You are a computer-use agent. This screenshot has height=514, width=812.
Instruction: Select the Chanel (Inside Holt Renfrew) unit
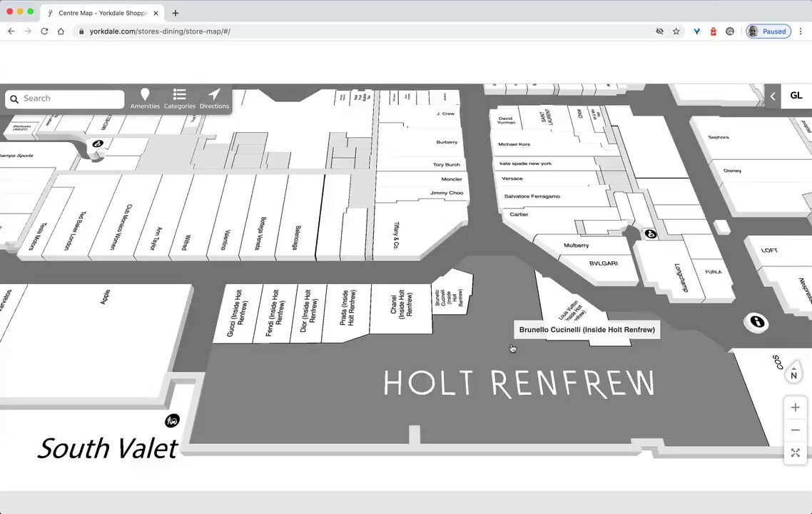click(401, 303)
